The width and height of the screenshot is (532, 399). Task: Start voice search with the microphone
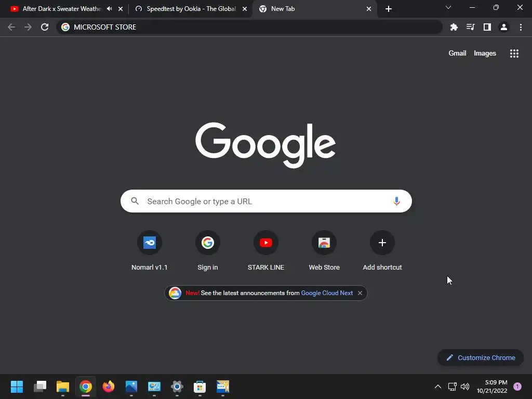pos(396,201)
